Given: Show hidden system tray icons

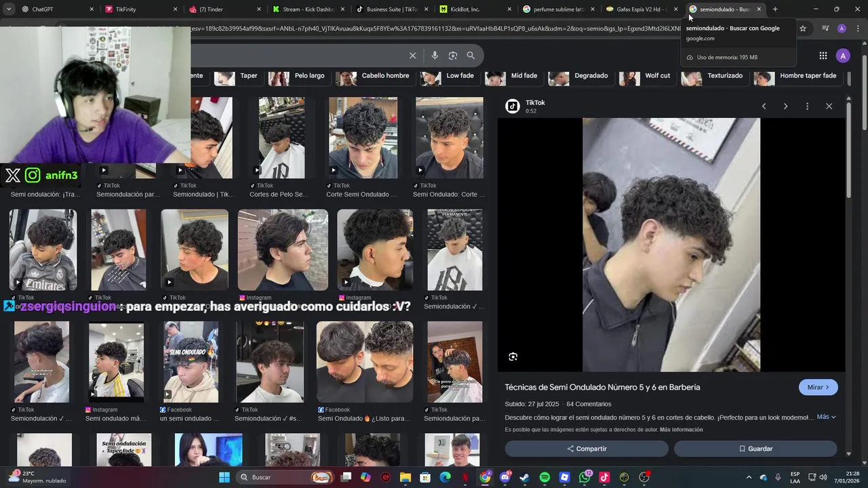Looking at the screenshot, I should click(x=749, y=477).
